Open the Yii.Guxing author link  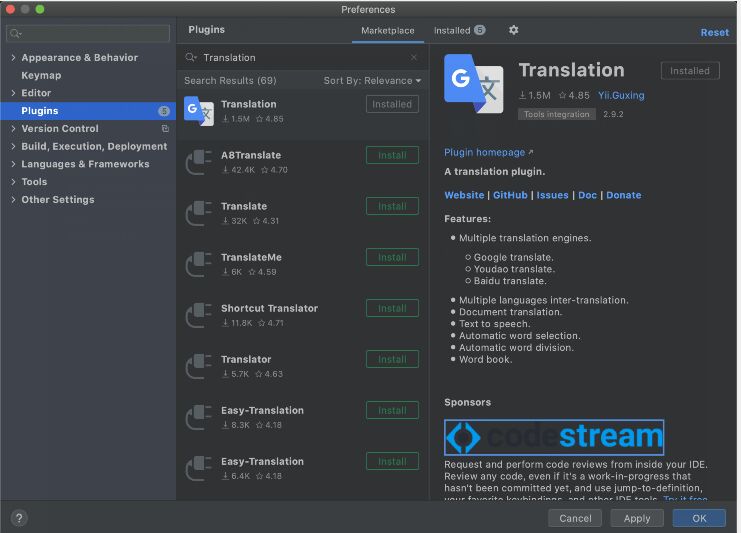tap(621, 95)
